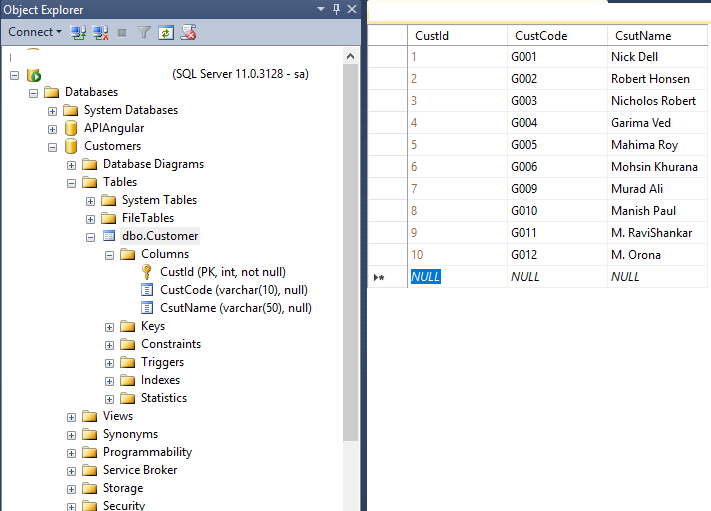Expand the System Tables folder
711x511 pixels.
pos(90,201)
